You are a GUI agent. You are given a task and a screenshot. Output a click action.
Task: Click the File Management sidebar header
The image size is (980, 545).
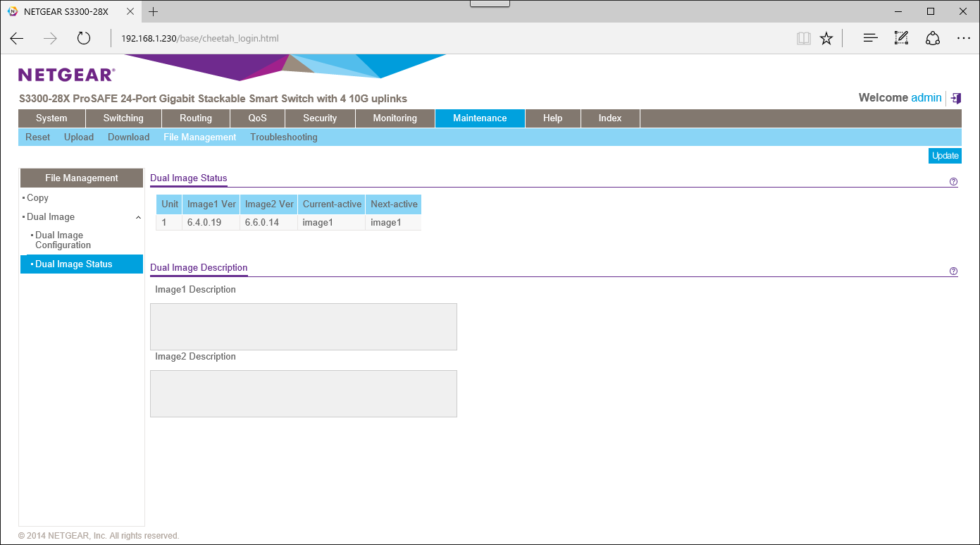click(x=82, y=178)
